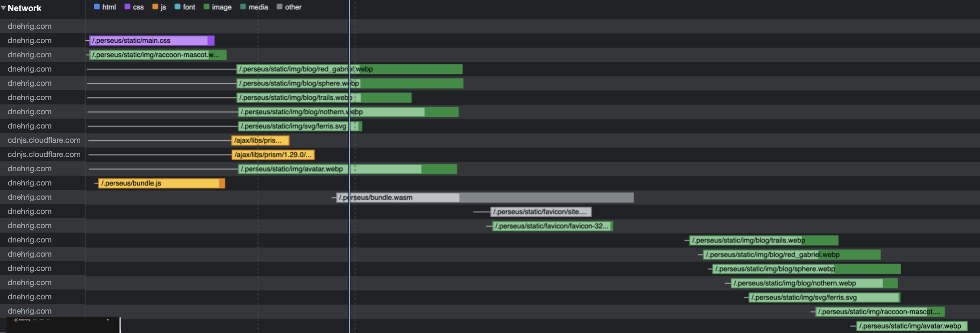The height and width of the screenshot is (333, 980).
Task: Select the later sphere.webp request bar
Action: (806, 269)
